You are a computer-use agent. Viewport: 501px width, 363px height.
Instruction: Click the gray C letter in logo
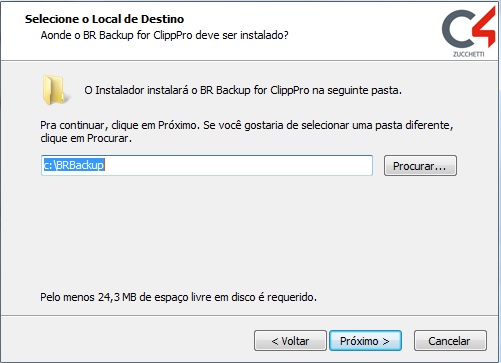tap(459, 30)
